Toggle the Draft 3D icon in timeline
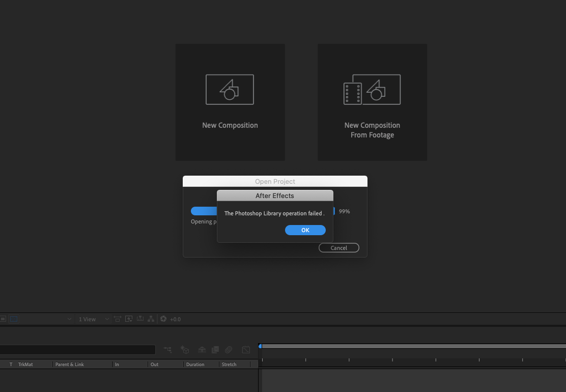The height and width of the screenshot is (392, 566). pos(185,349)
